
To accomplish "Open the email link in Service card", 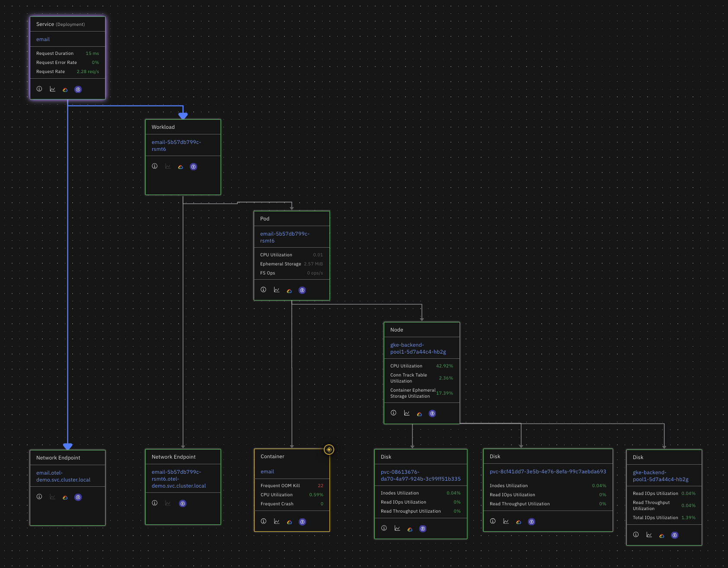I will tap(43, 39).
